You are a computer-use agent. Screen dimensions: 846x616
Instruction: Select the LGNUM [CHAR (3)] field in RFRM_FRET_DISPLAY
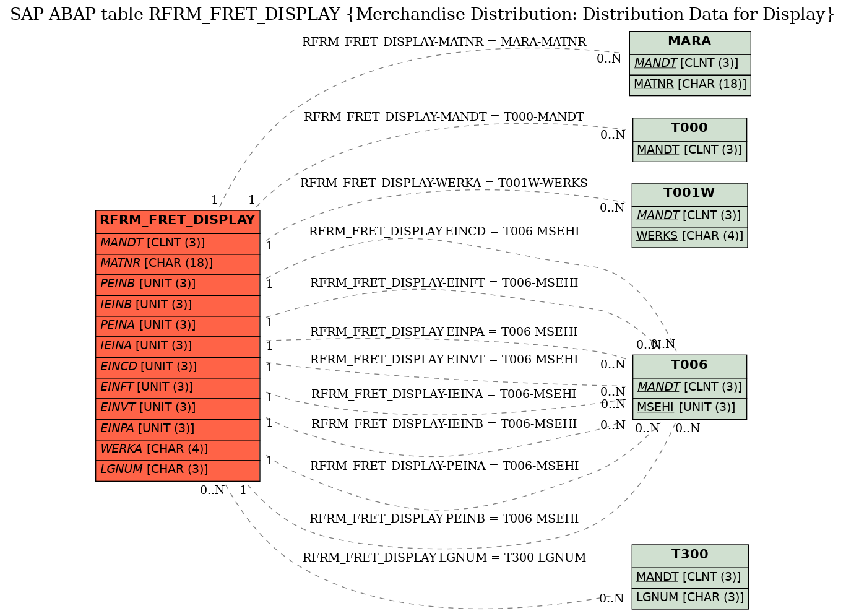(x=178, y=470)
